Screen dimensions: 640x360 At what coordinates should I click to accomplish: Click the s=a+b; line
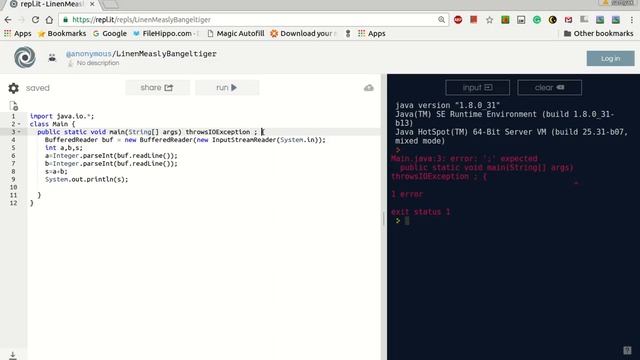(56, 171)
